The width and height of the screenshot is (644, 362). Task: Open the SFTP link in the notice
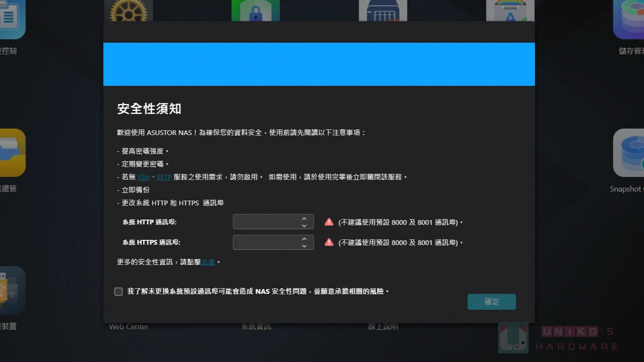click(164, 177)
